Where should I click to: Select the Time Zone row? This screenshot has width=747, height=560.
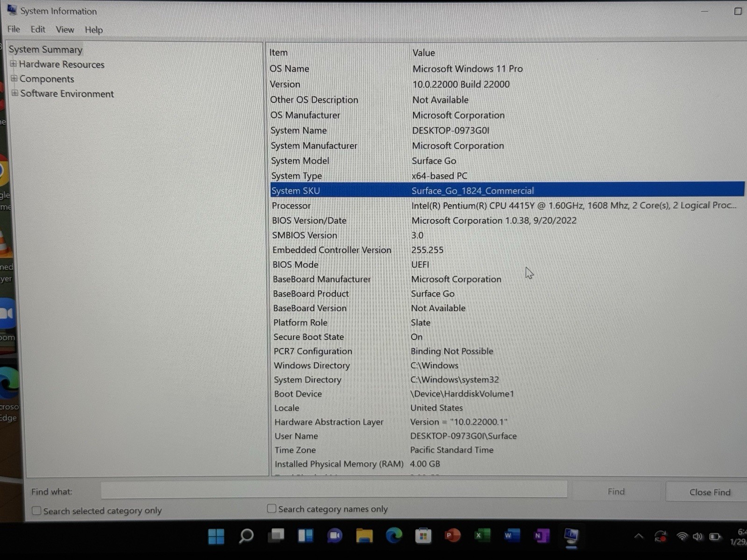click(x=509, y=449)
